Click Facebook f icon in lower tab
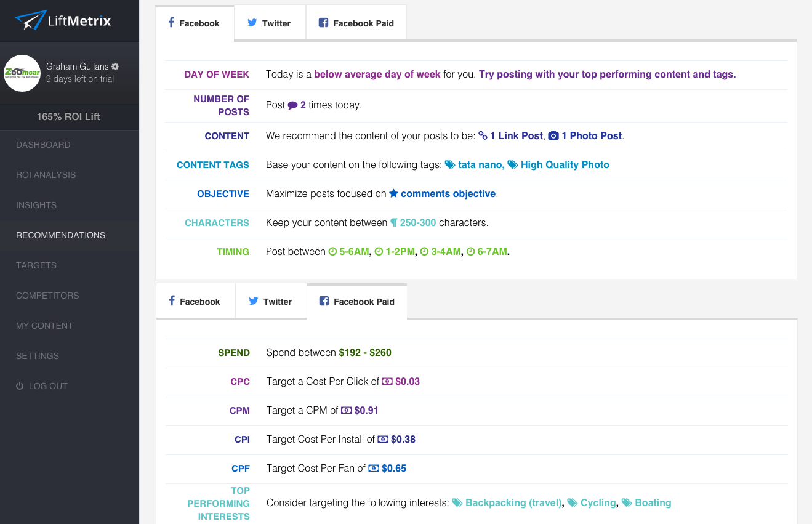 point(172,301)
